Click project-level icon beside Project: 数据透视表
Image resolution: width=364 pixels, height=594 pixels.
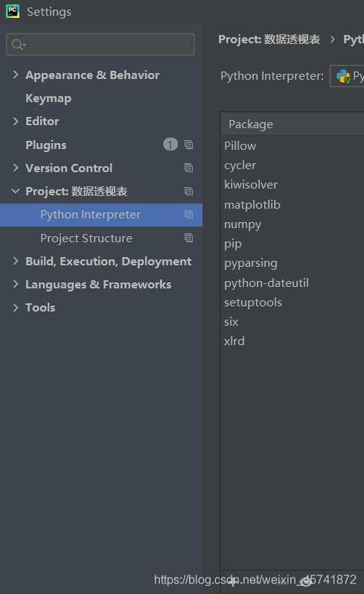tap(188, 191)
